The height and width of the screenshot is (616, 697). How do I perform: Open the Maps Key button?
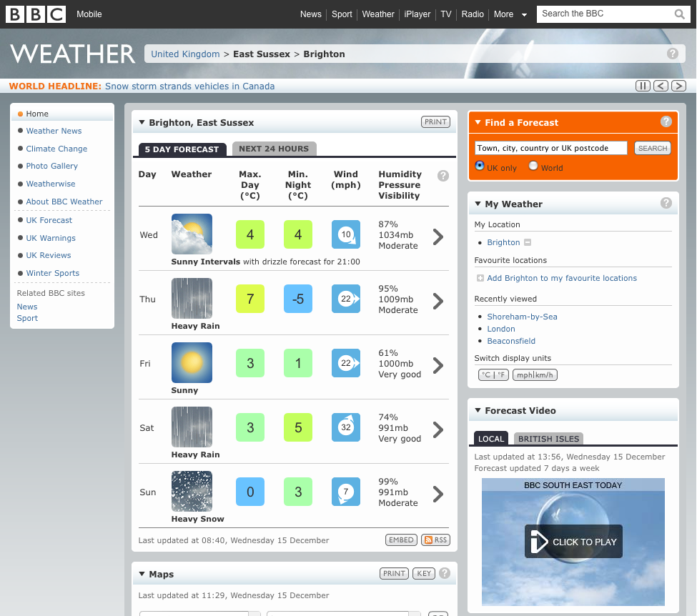424,573
